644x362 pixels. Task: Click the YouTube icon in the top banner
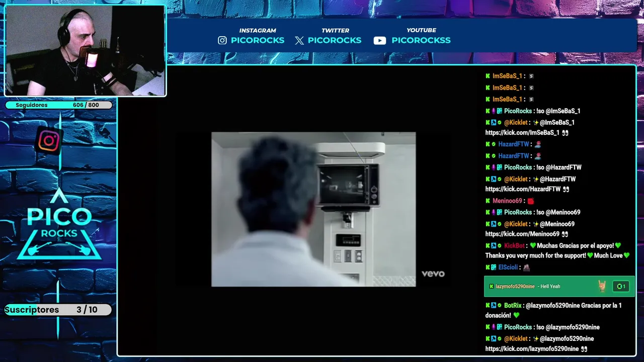[380, 41]
